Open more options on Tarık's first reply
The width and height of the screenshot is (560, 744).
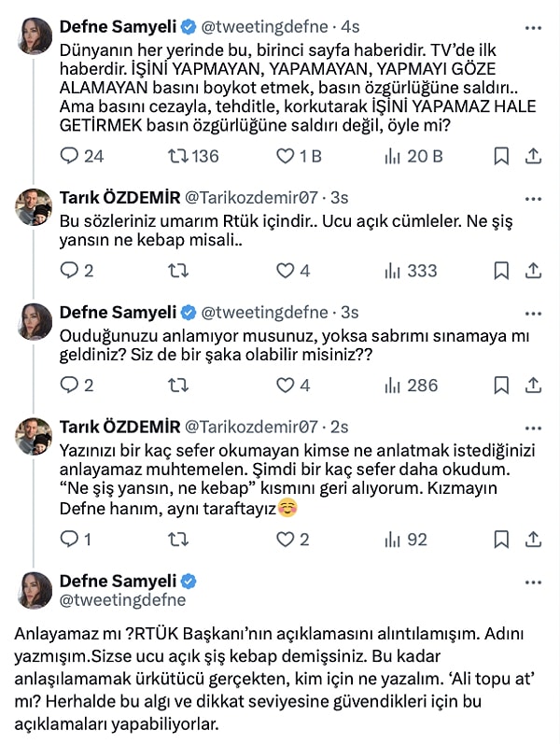[533, 198]
